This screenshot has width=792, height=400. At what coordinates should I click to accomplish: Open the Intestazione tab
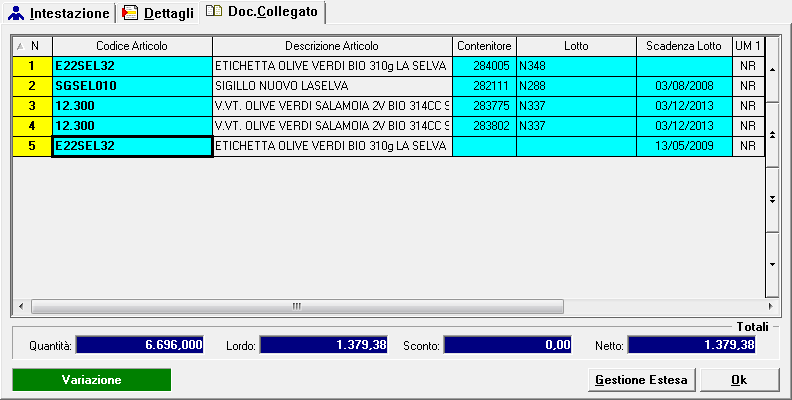59,13
